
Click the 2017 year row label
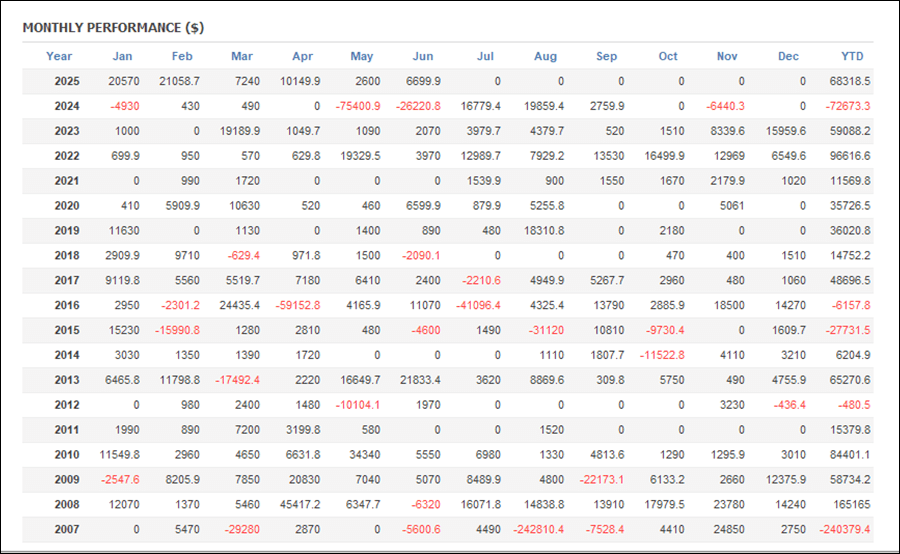tap(67, 280)
